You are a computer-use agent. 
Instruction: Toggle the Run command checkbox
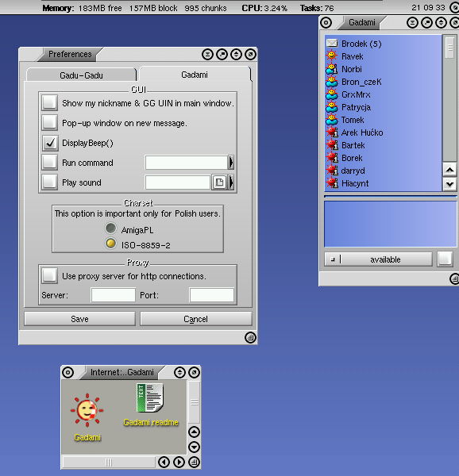point(49,163)
